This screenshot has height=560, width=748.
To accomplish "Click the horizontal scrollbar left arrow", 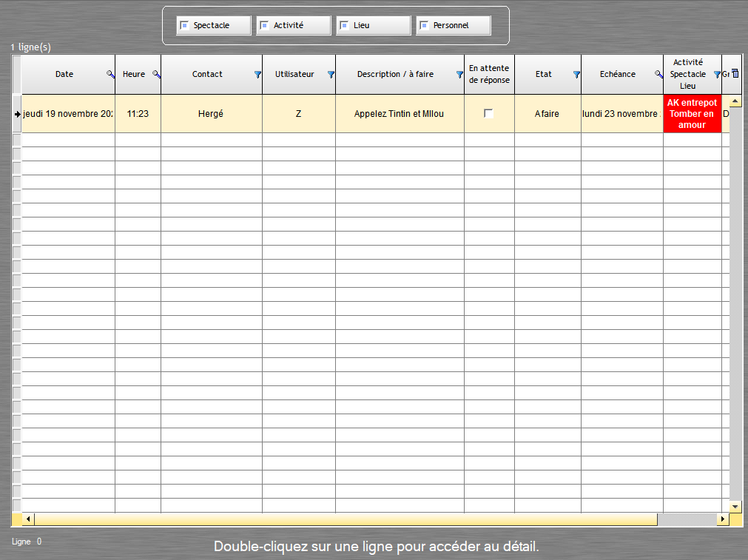I will pos(29,519).
